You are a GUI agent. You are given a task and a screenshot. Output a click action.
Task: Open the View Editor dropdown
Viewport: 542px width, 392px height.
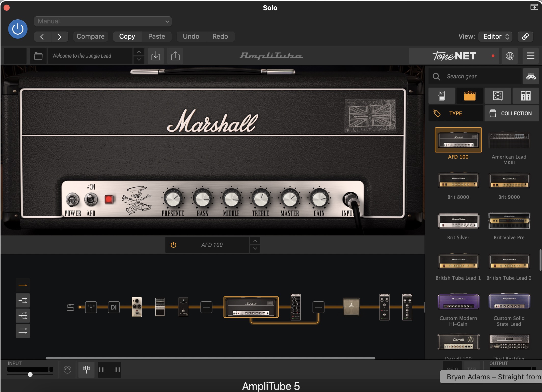click(x=495, y=37)
